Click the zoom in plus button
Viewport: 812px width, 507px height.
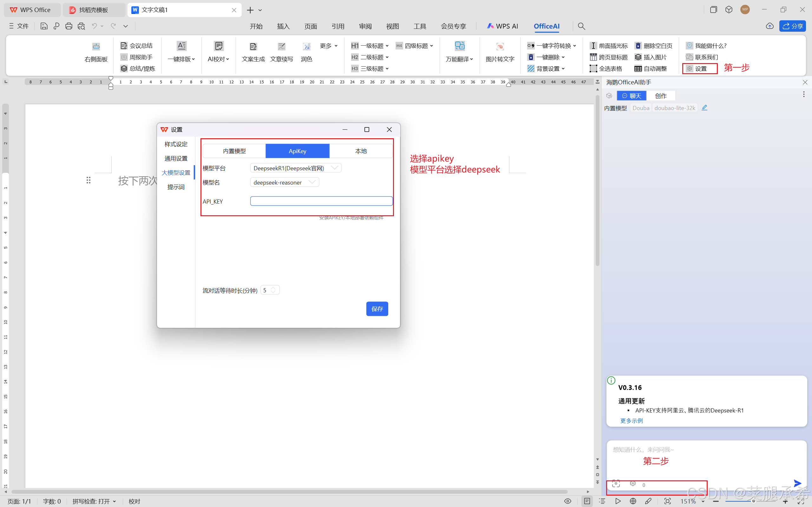click(x=785, y=501)
